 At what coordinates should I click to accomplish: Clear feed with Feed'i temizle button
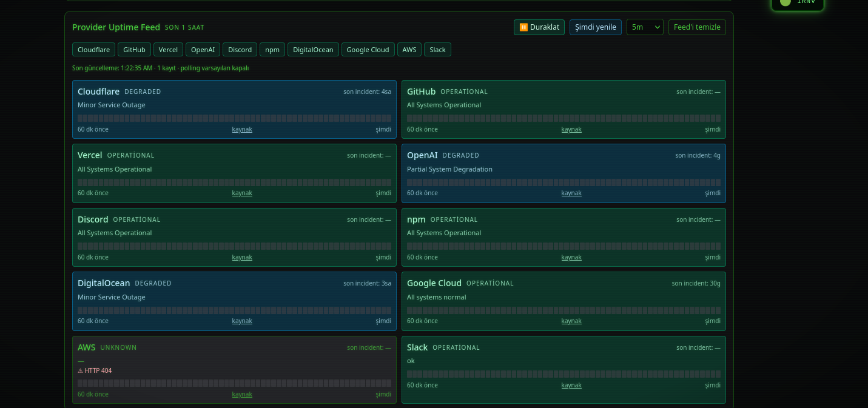[x=697, y=27]
